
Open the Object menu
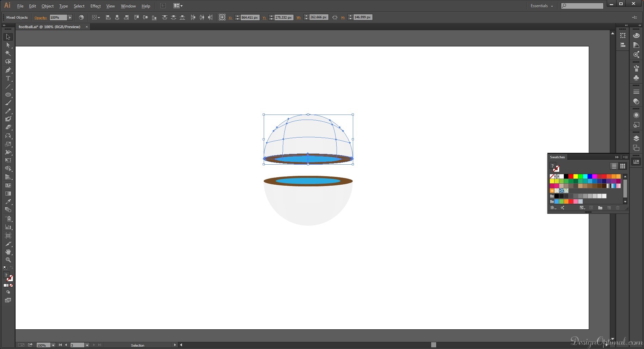[x=47, y=6]
